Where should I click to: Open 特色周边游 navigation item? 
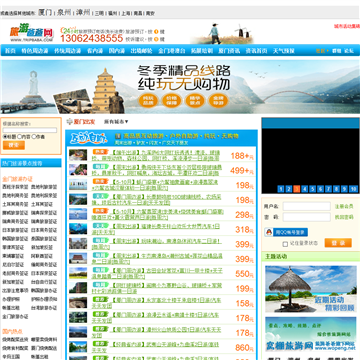(x=35, y=51)
